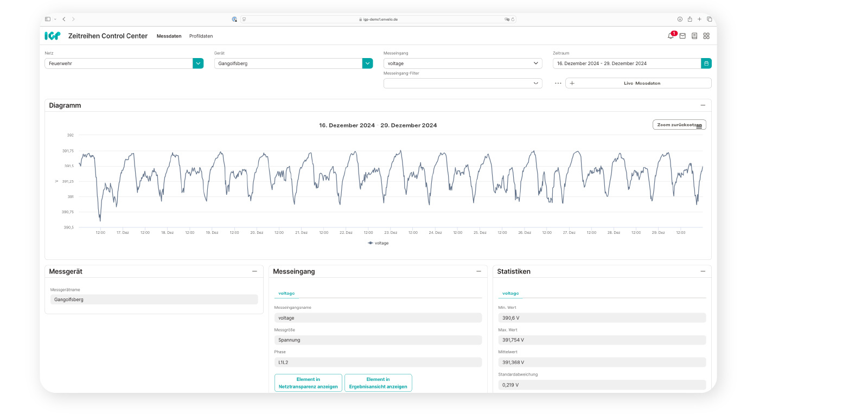
Task: Click the translate icon in address bar
Action: pyautogui.click(x=507, y=19)
